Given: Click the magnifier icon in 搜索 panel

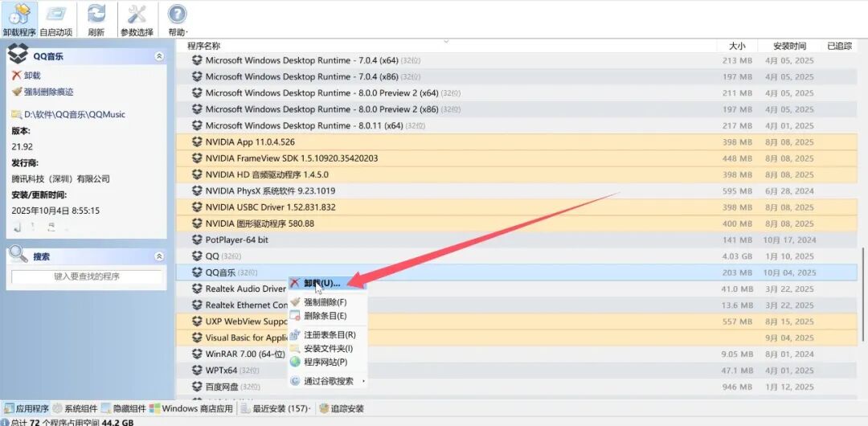Looking at the screenshot, I should pos(18,254).
